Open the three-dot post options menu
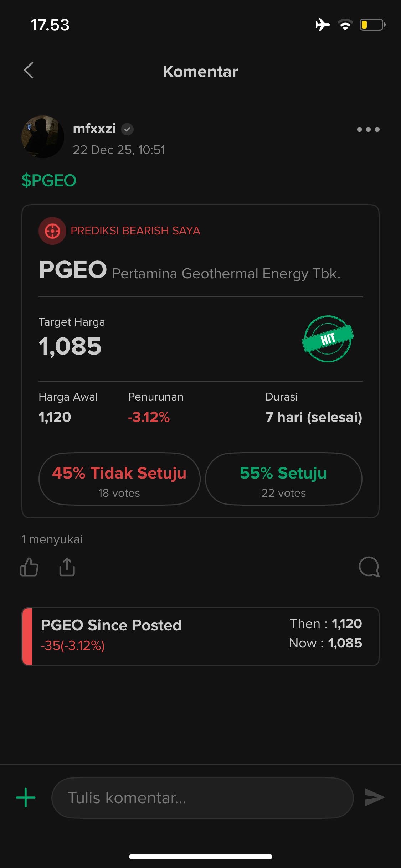This screenshot has height=868, width=401. (x=368, y=129)
